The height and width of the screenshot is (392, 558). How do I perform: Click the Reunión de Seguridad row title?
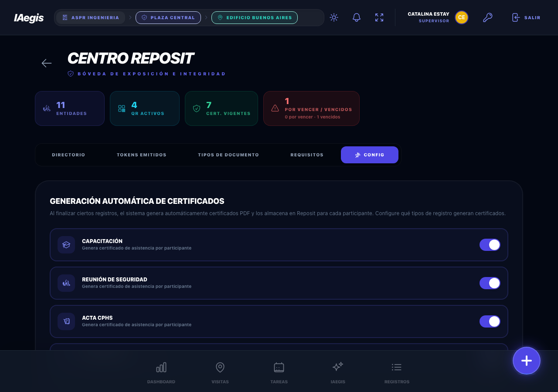[115, 279]
